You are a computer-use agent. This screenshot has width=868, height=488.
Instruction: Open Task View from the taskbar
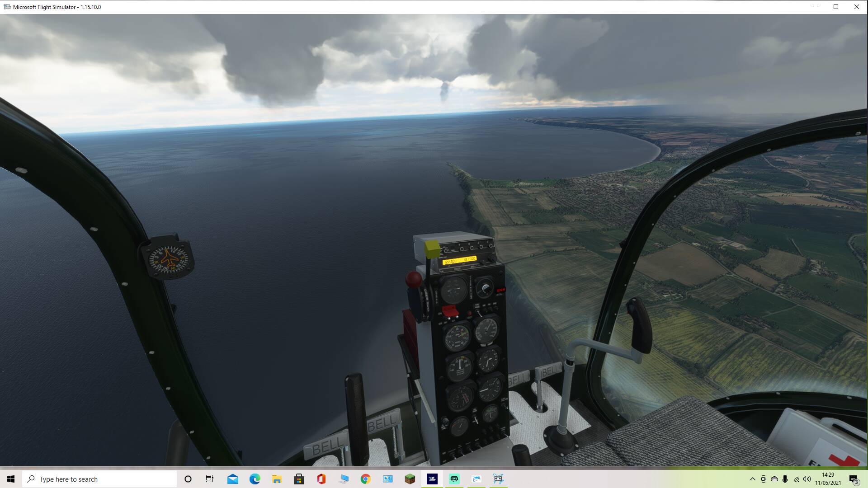(x=210, y=479)
